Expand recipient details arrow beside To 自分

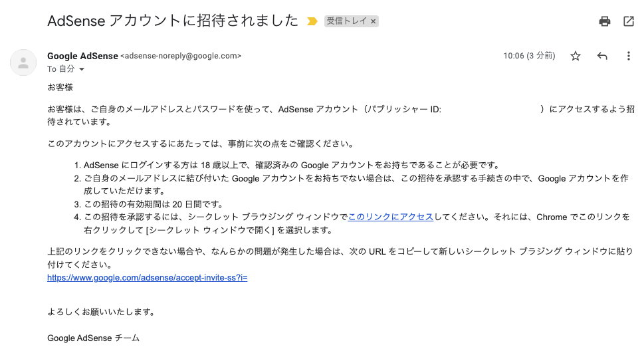click(x=82, y=69)
